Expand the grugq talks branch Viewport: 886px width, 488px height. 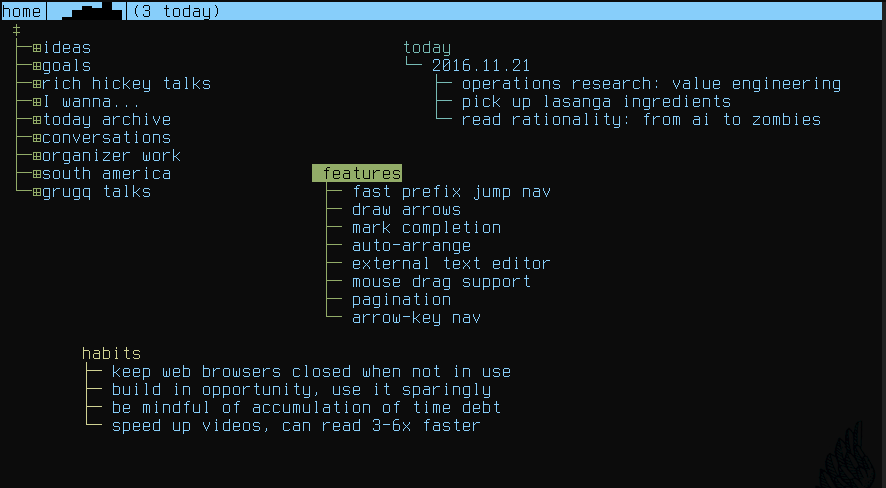point(37,192)
